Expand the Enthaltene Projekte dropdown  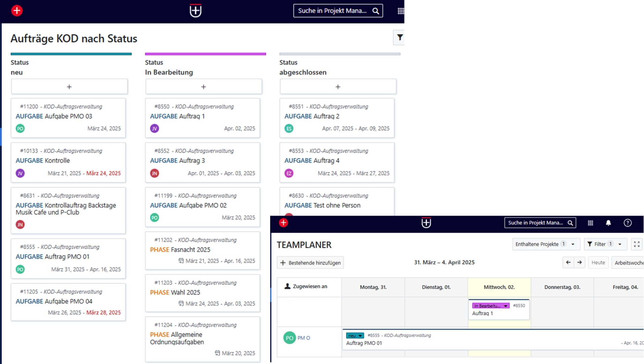546,244
